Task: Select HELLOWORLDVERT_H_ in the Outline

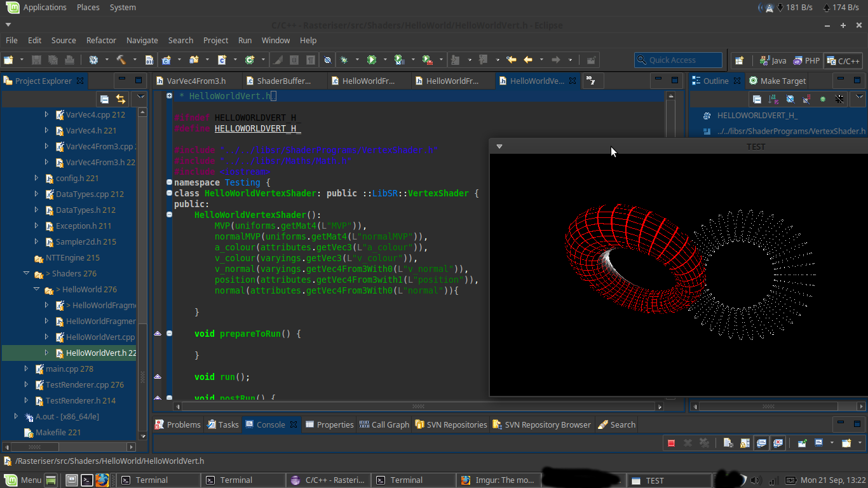Action: (757, 115)
